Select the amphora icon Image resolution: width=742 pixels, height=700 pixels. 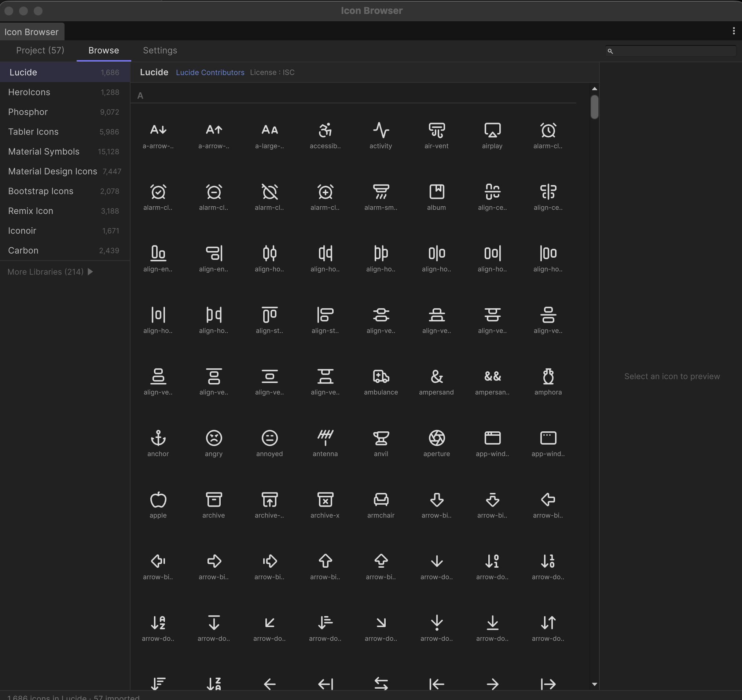pyautogui.click(x=548, y=376)
